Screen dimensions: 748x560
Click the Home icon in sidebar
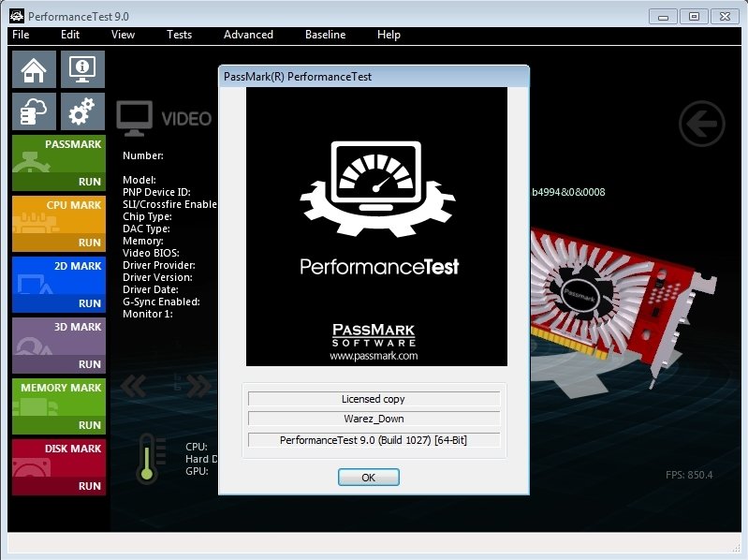point(34,69)
